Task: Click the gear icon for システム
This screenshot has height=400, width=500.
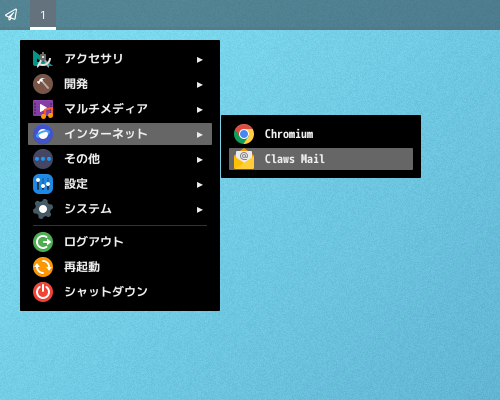Action: pos(43,209)
